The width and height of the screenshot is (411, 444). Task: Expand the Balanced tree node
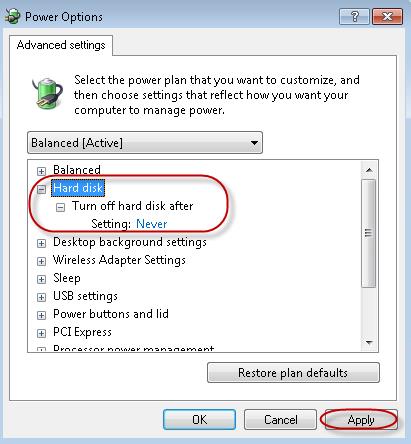tap(41, 171)
